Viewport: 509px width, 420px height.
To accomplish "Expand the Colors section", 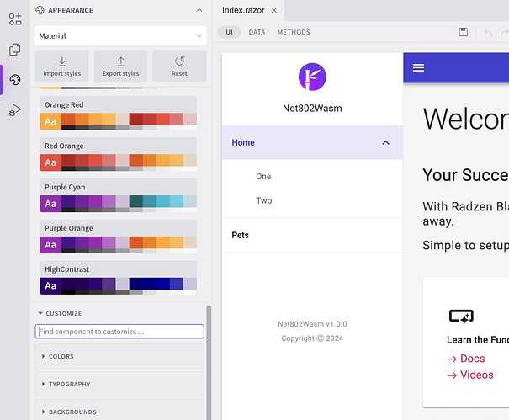I will (119, 356).
